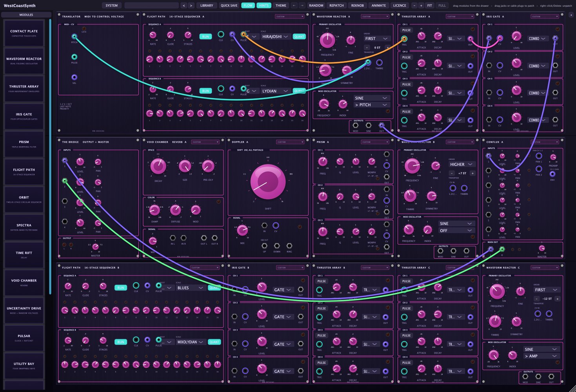Click Thruster Array A CH 2 TRIG jack

point(404,66)
